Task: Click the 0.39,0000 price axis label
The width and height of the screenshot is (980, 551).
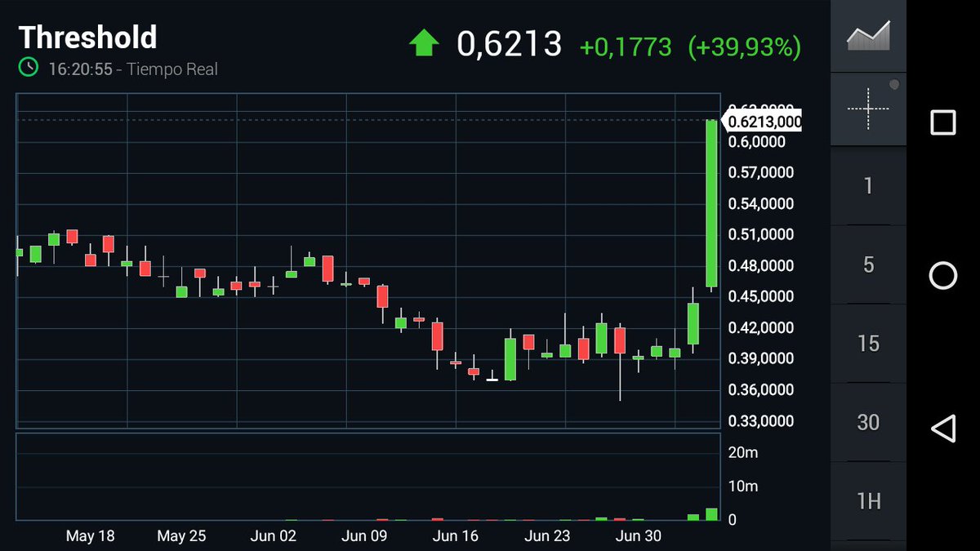Action: pyautogui.click(x=760, y=359)
